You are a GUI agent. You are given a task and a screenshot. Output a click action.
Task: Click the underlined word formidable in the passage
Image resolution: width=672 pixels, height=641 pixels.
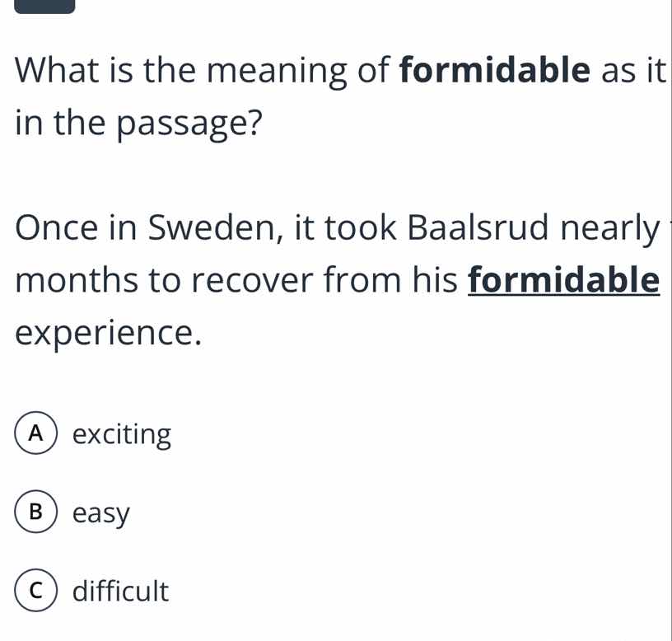coord(563,280)
